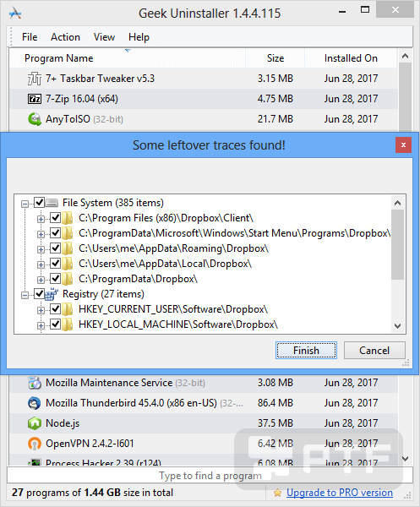Click the traces list scroll up arrow

pyautogui.click(x=398, y=203)
